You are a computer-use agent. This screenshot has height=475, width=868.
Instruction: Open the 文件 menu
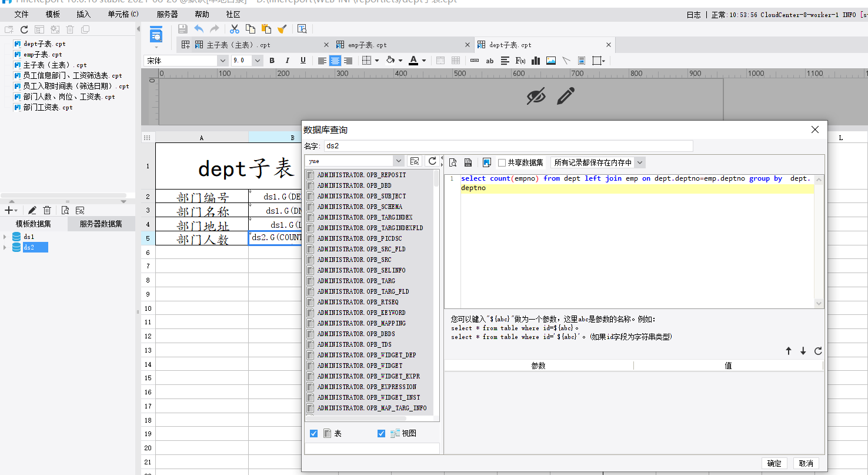click(21, 14)
